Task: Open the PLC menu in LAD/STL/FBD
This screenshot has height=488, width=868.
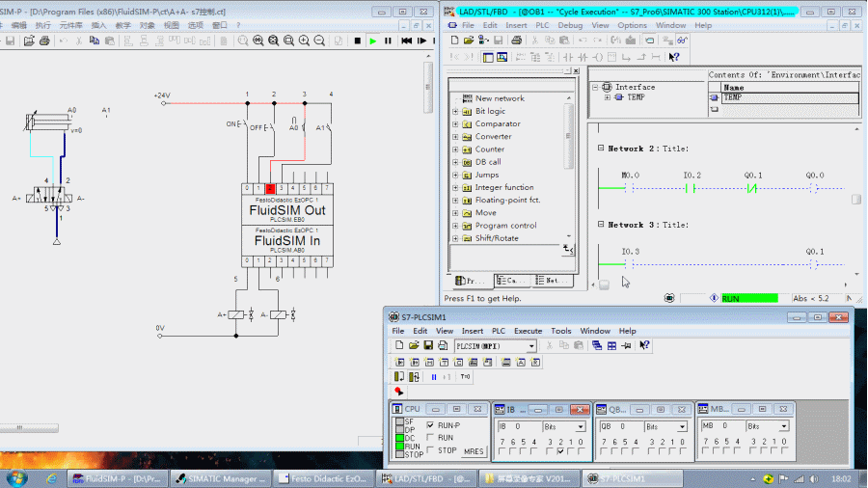Action: [x=542, y=25]
